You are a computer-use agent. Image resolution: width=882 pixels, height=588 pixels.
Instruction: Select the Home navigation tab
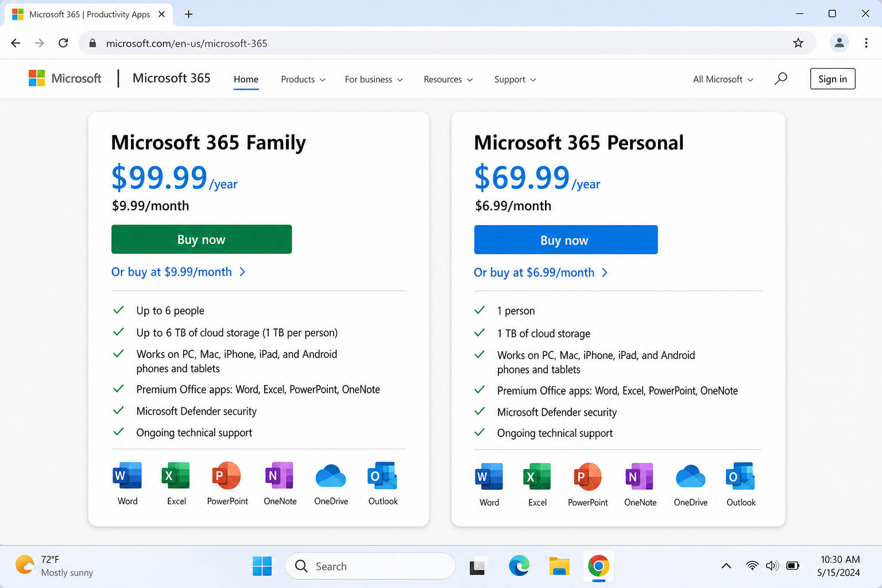pos(246,79)
